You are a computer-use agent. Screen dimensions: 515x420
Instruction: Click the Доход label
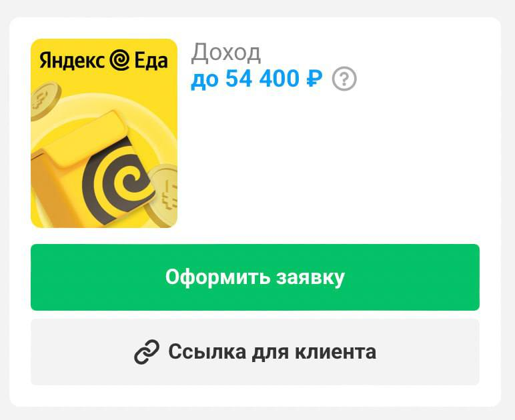pyautogui.click(x=226, y=53)
